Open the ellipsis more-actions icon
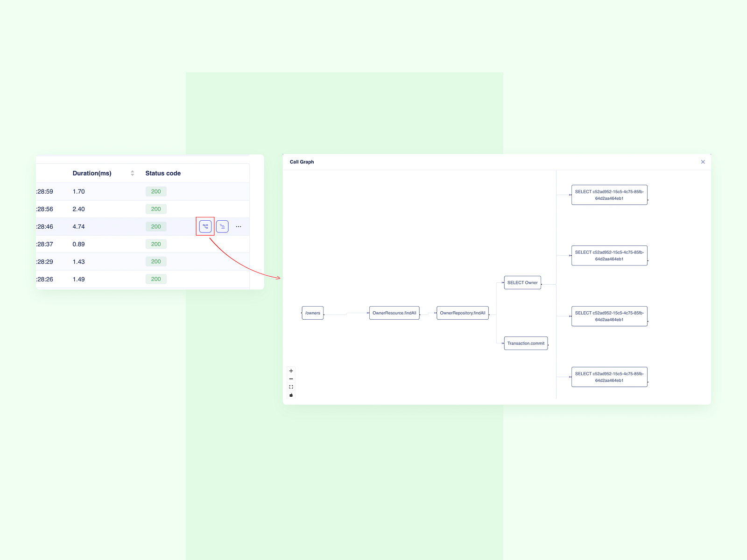747x560 pixels. [x=239, y=226]
